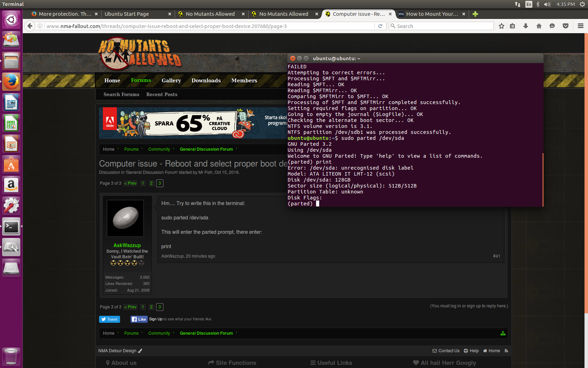Click the Search Forums link
The width and height of the screenshot is (588, 368).
pyautogui.click(x=121, y=94)
